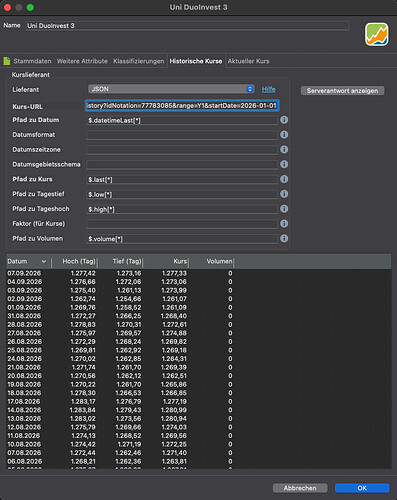
Task: Click the empty Datumsgebietsschema field
Action: tap(182, 165)
